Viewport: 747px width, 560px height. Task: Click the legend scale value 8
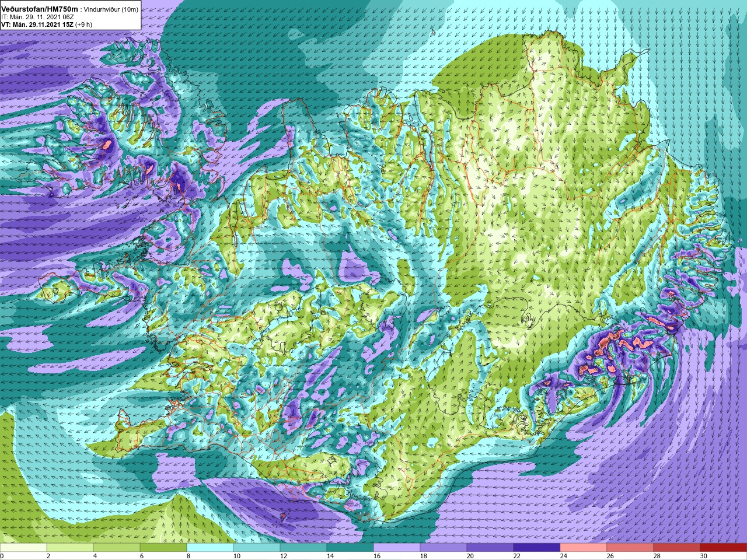point(190,556)
